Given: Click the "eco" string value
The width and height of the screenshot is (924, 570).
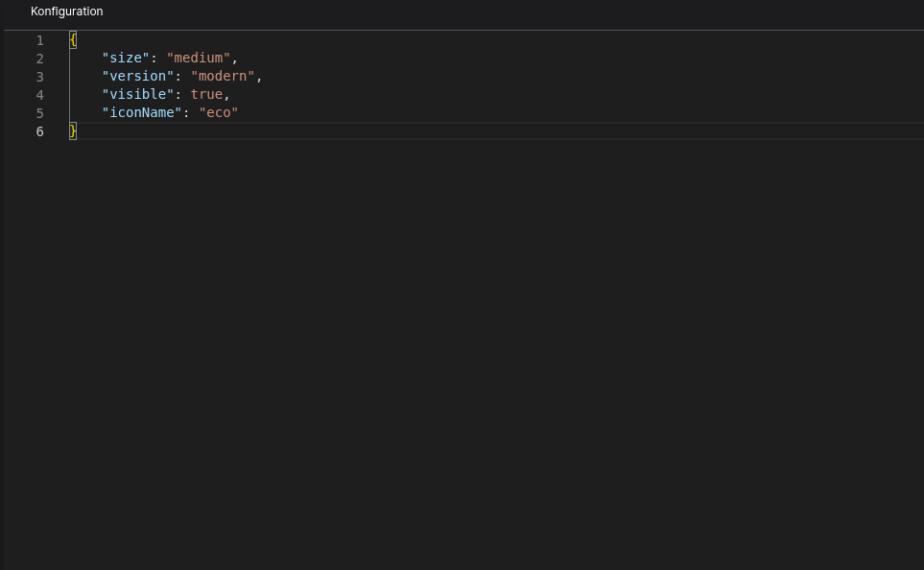Looking at the screenshot, I should click(x=219, y=113).
